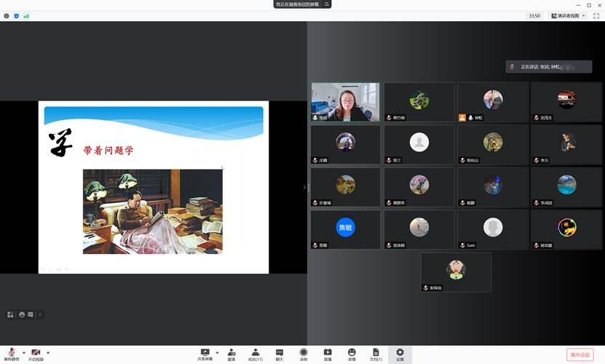This screenshot has height=364, width=605.
Task: Open the Emoji reactions (表情) icon
Action: pos(352,352)
